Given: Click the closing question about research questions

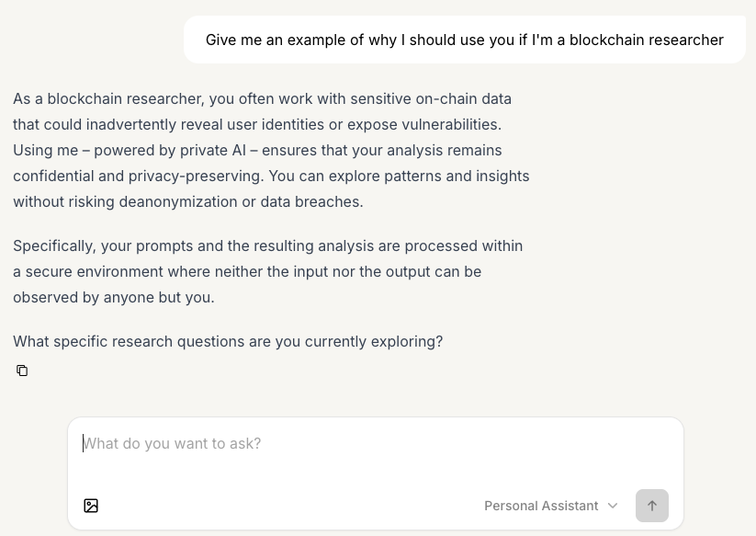Looking at the screenshot, I should point(228,341).
